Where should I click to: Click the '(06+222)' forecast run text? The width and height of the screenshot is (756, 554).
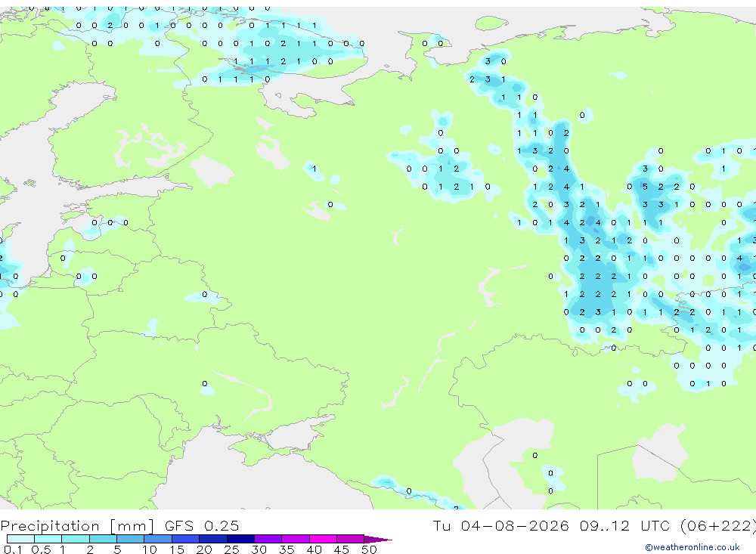pos(717,526)
